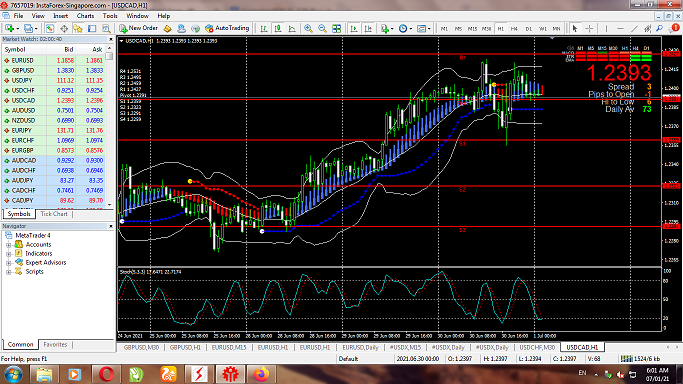Expand the Profiles dropdown arrow
The height and width of the screenshot is (384, 683).
coord(36,29)
